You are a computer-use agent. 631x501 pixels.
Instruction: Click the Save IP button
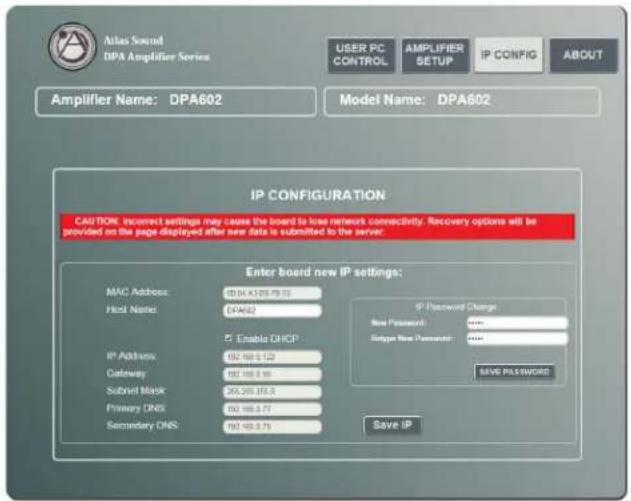click(392, 425)
